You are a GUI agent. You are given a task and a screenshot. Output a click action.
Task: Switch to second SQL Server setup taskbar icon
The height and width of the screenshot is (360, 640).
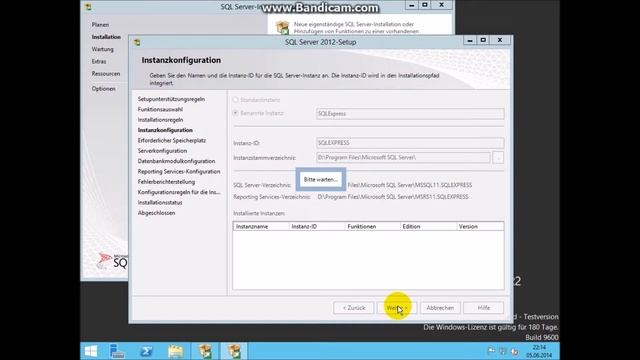[x=234, y=351]
